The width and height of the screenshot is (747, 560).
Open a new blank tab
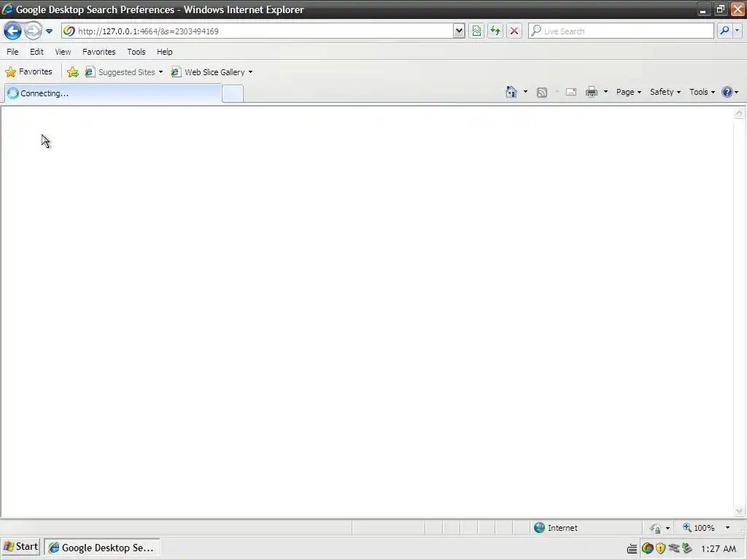[233, 94]
